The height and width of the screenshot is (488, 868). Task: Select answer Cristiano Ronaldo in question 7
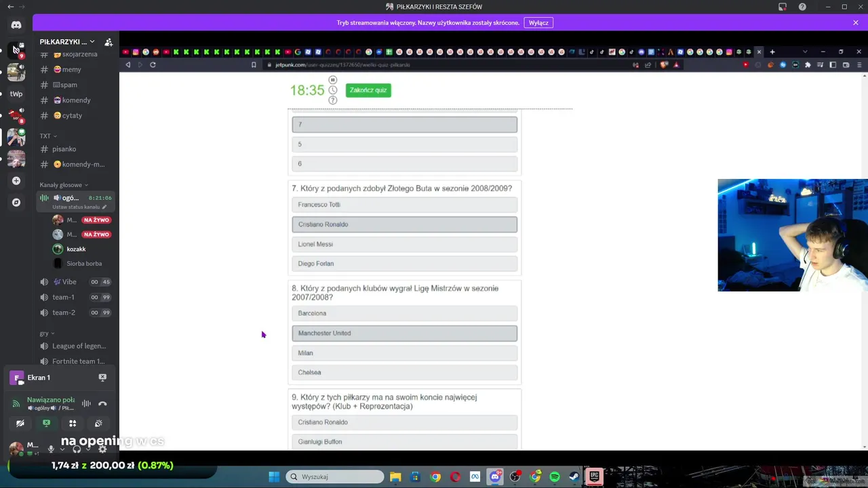click(x=405, y=224)
